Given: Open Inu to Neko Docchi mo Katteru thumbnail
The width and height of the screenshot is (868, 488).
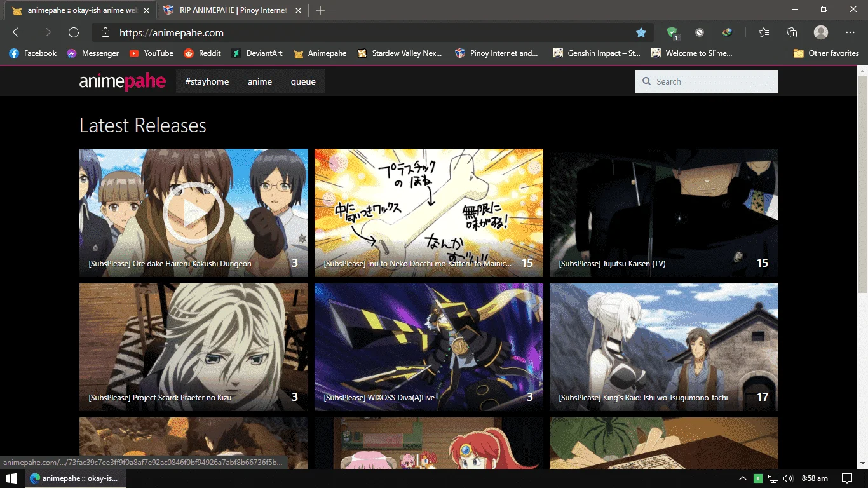Looking at the screenshot, I should click(x=429, y=213).
